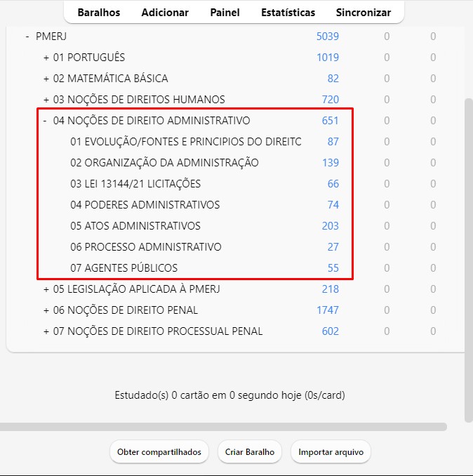The width and height of the screenshot is (473, 476).
Task: Go to Estatísticas
Action: point(288,13)
